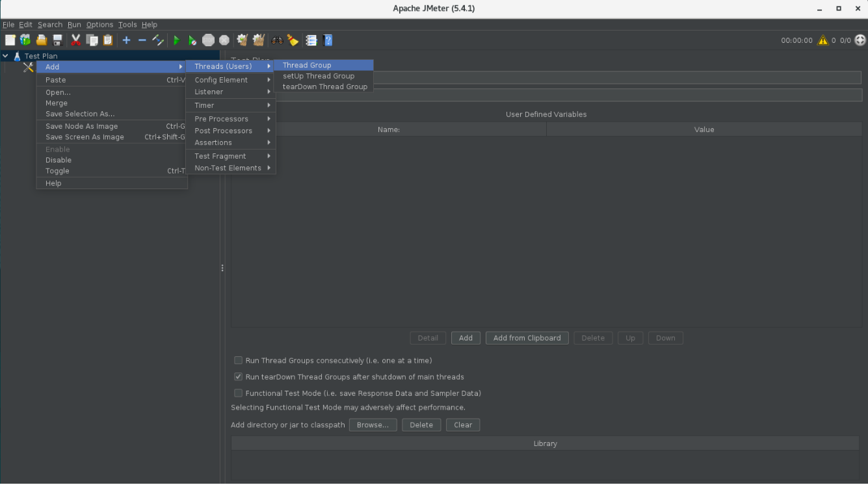
Task: Click the Clear button beside classpath Delete
Action: 463,425
